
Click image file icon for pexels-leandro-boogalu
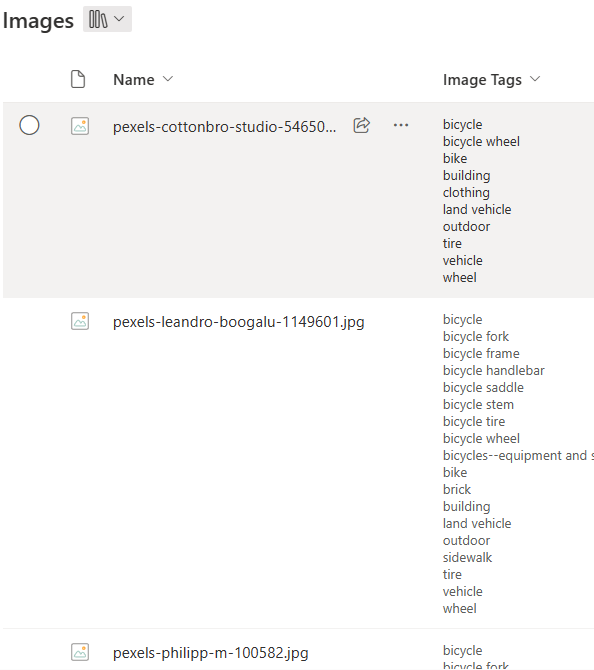[80, 321]
